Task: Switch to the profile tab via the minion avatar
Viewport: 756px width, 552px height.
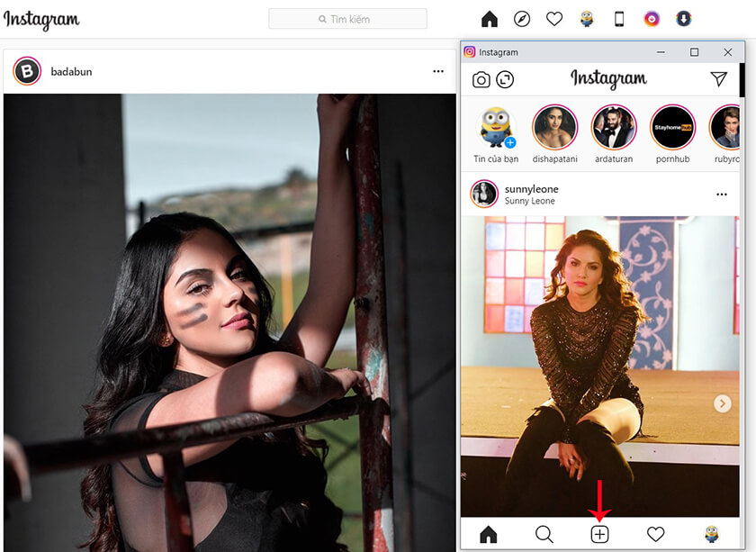Action: tap(710, 532)
